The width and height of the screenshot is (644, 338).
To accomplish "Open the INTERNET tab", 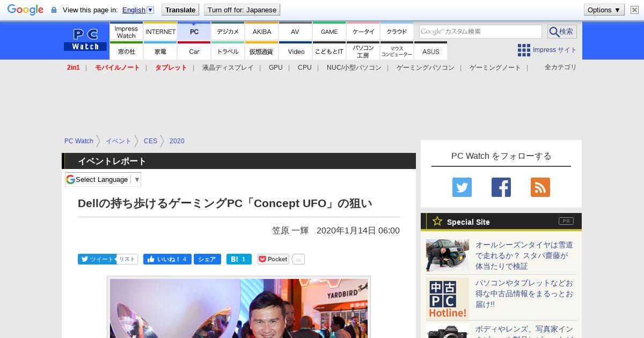I will (x=160, y=32).
